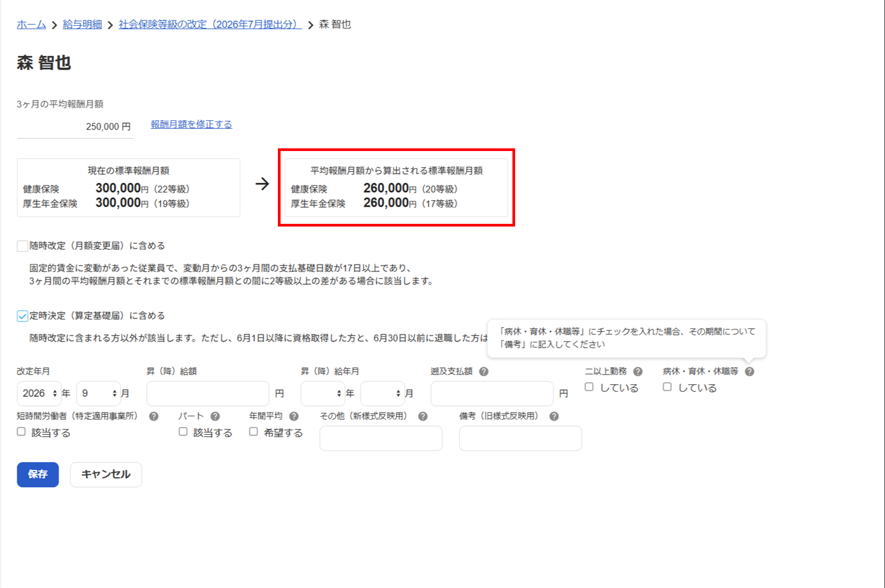The width and height of the screenshot is (885, 588).
Task: Open 昇（降）給年月 year dropdown
Action: 323,393
